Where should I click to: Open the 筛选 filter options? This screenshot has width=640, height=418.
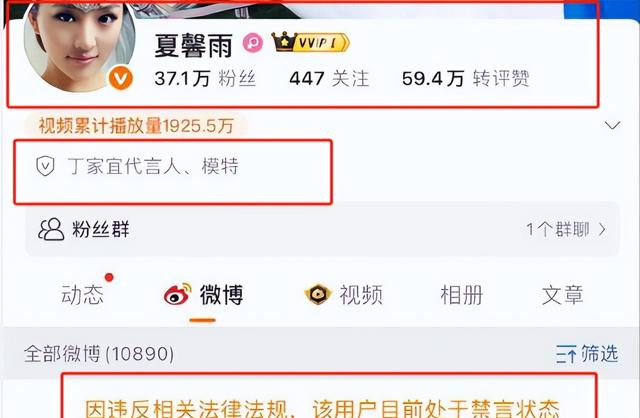click(x=587, y=354)
